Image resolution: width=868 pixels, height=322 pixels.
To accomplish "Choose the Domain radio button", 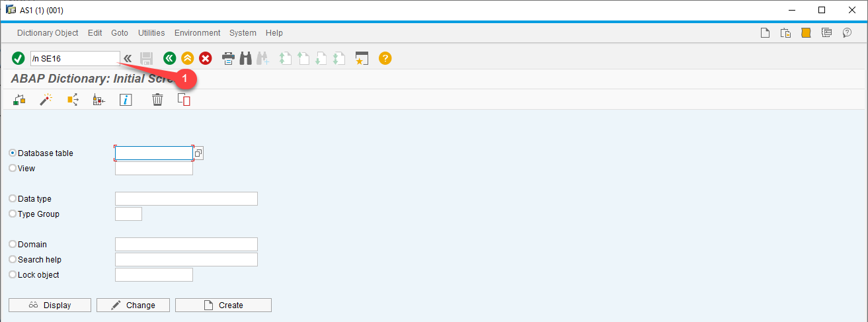I will 13,244.
